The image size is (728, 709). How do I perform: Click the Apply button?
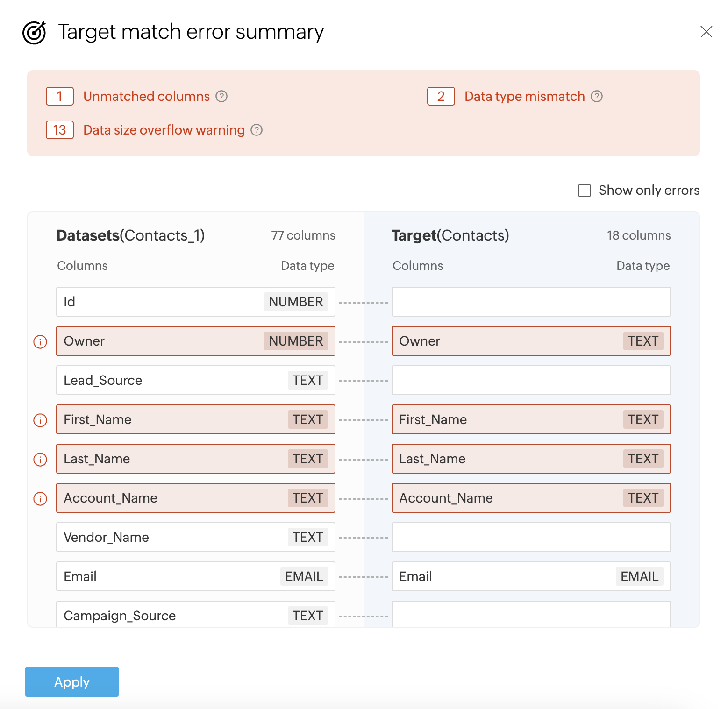point(72,682)
